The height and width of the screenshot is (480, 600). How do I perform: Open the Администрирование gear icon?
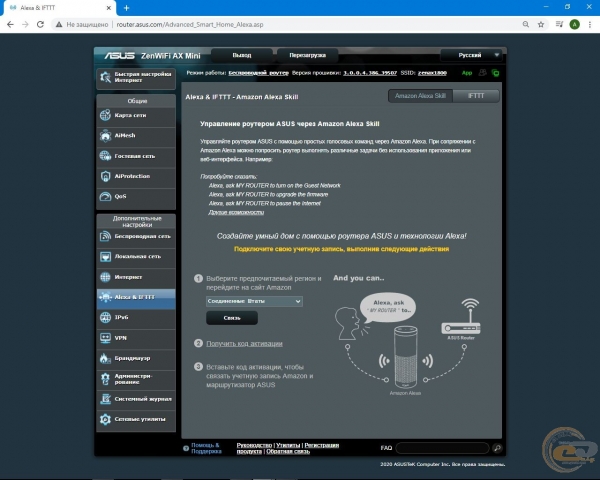point(105,379)
